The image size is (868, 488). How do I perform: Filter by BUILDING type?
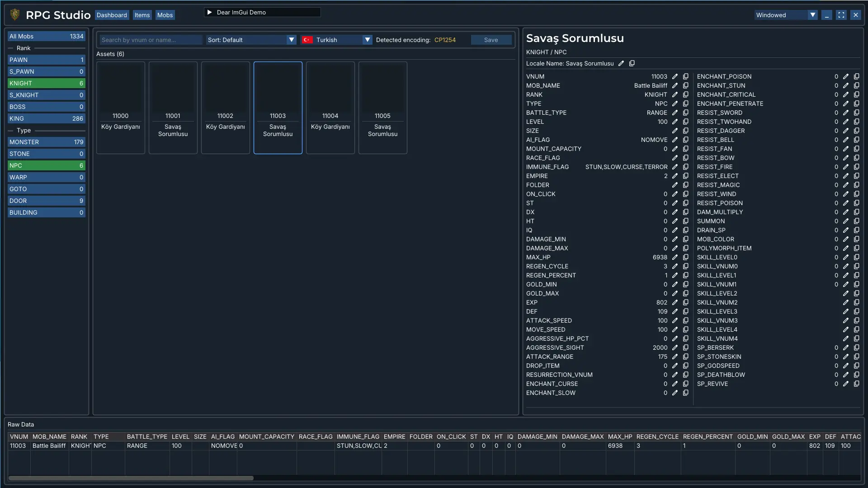pyautogui.click(x=47, y=212)
